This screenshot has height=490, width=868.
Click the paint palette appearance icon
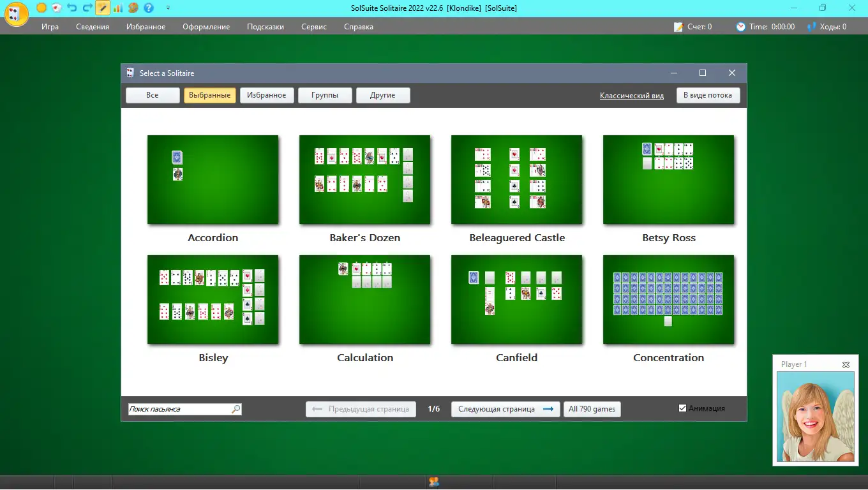pyautogui.click(x=133, y=8)
